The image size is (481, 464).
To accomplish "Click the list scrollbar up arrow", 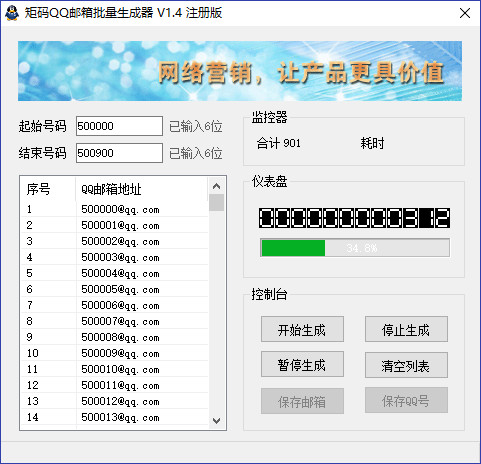I will click(216, 186).
